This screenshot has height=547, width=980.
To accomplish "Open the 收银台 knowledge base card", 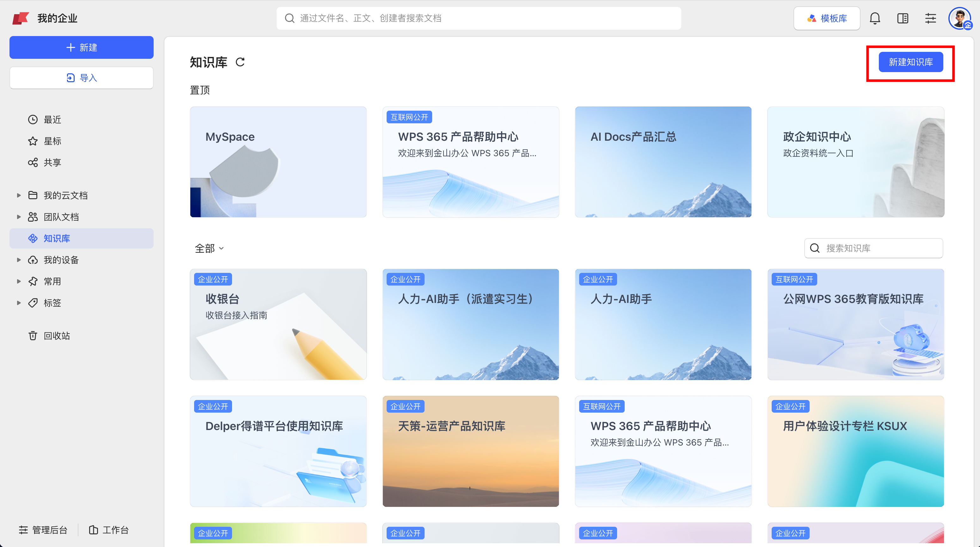I will tap(279, 324).
